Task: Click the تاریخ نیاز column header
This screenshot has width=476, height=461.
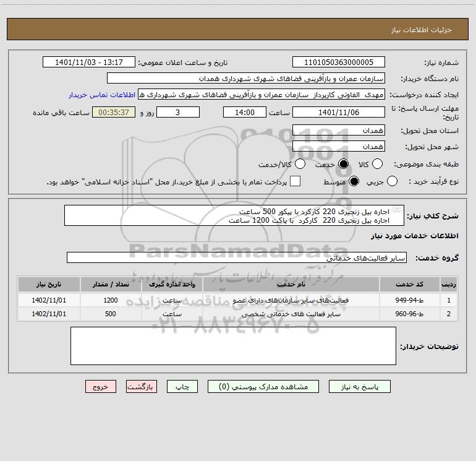Action: tap(49, 284)
